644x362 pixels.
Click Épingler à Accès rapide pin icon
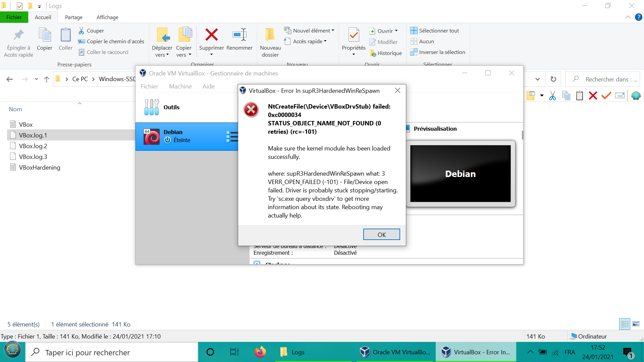(18, 35)
